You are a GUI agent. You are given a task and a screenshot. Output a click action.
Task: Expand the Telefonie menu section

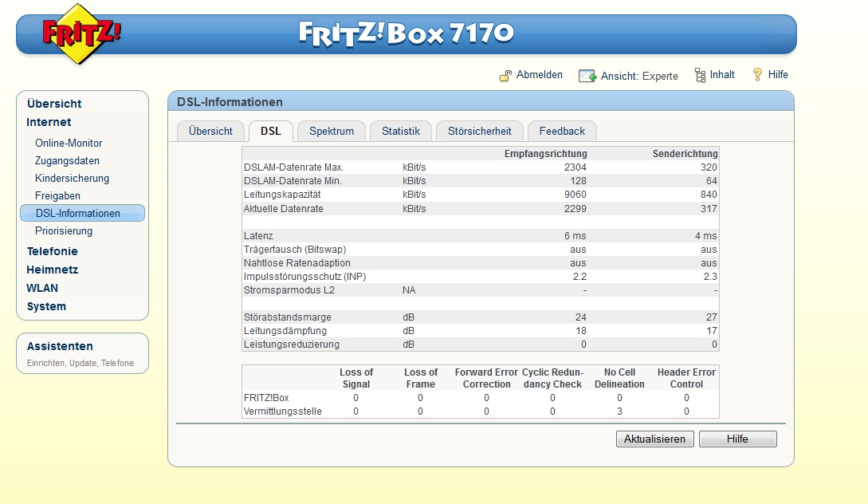tap(52, 251)
